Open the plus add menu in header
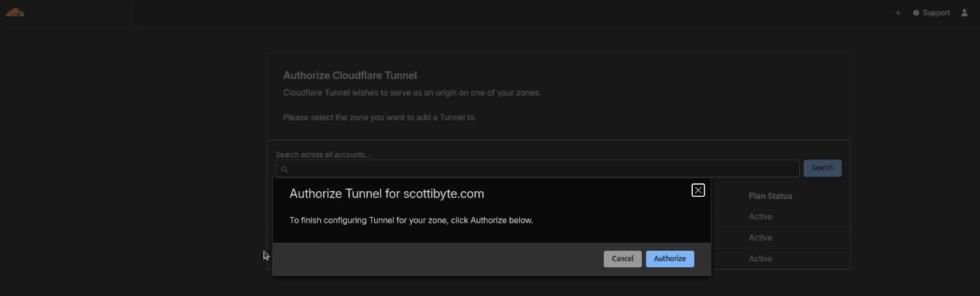Screen dimensions: 980x296 click(897, 13)
